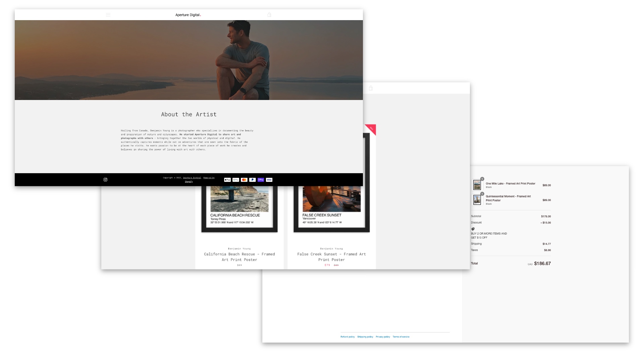The height and width of the screenshot is (354, 644).
Task: Open the Shipping policy link
Action: [x=365, y=337]
